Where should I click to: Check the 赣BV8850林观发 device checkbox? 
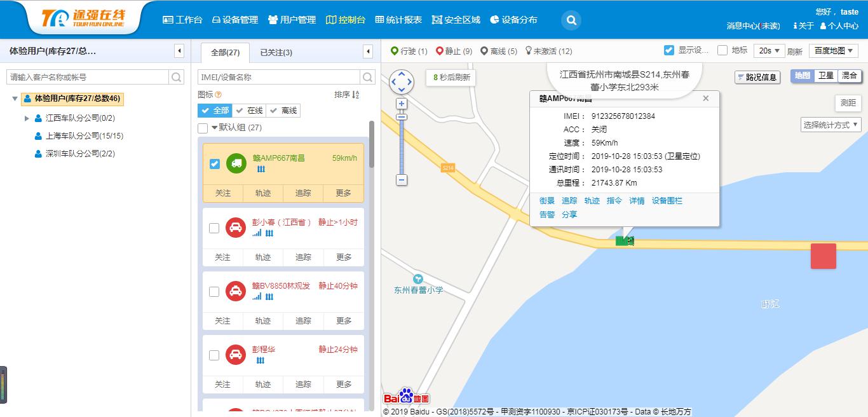coord(214,292)
